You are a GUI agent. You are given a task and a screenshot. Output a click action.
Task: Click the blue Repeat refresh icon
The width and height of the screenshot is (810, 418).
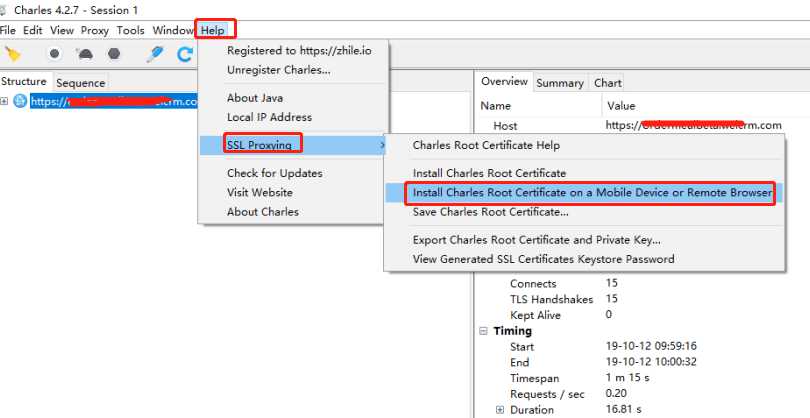[184, 54]
